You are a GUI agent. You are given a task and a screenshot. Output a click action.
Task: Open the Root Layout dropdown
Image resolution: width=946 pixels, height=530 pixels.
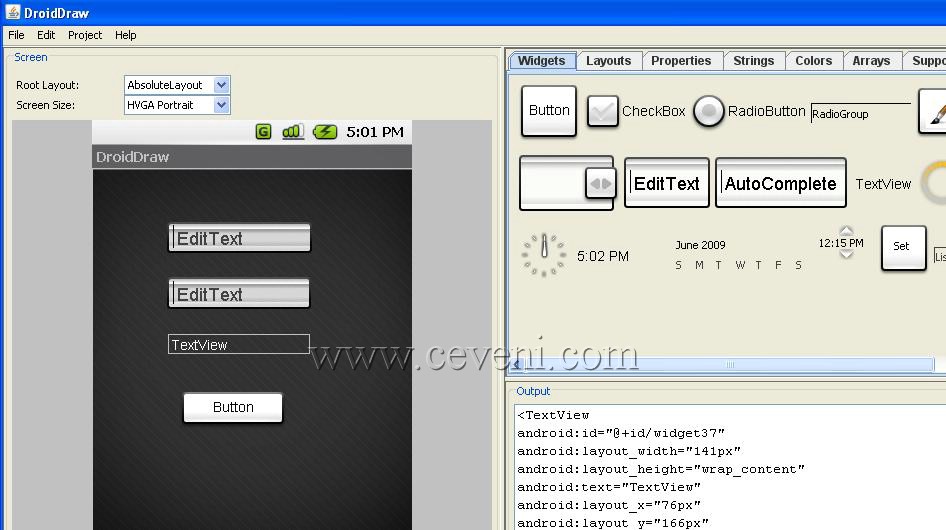click(x=177, y=85)
